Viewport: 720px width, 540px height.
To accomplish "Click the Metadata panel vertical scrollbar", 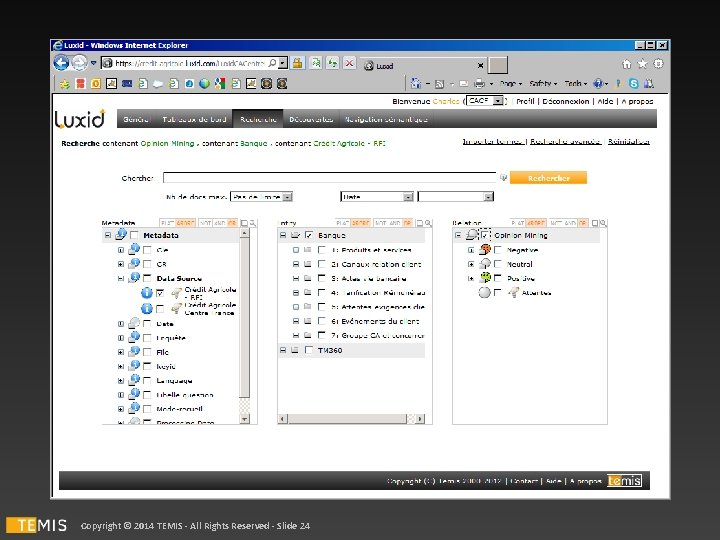I will (x=245, y=317).
